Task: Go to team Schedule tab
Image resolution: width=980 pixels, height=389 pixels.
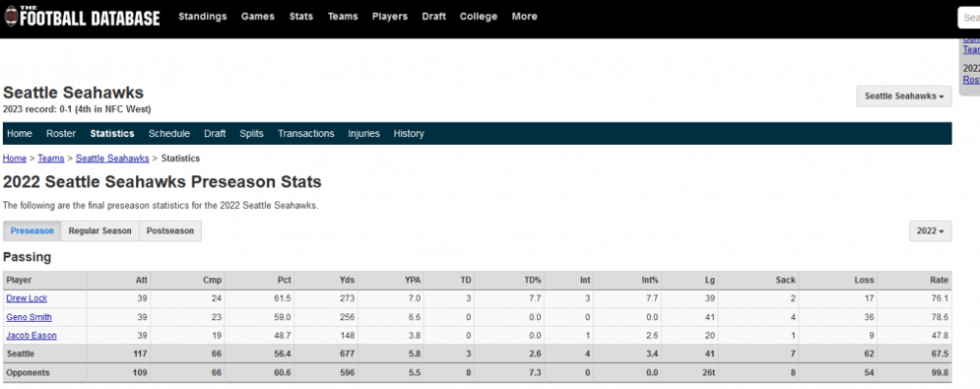Action: (169, 133)
